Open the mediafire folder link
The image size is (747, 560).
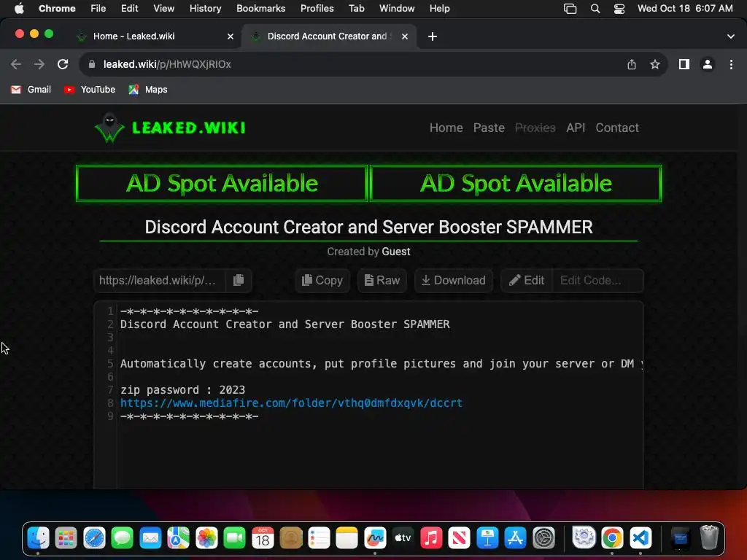pos(291,402)
